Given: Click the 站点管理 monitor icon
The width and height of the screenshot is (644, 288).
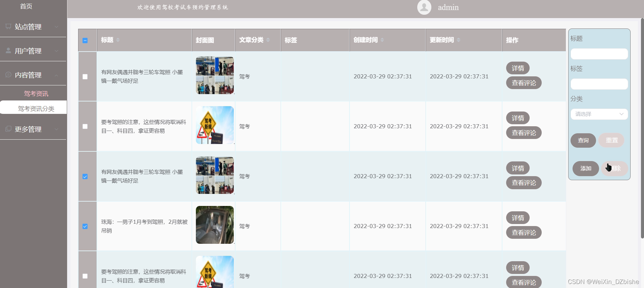Looking at the screenshot, I should pyautogui.click(x=8, y=26).
